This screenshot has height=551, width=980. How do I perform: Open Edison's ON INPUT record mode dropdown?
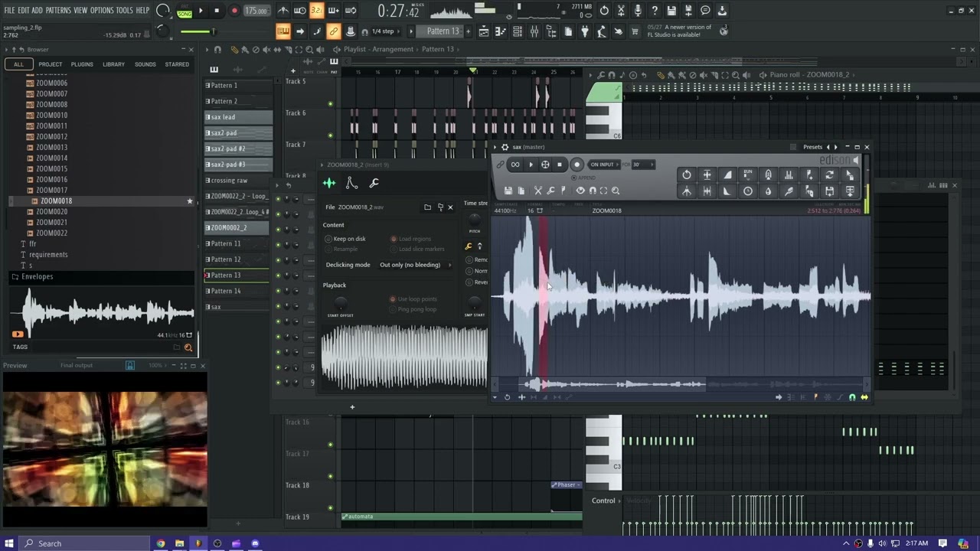(603, 165)
